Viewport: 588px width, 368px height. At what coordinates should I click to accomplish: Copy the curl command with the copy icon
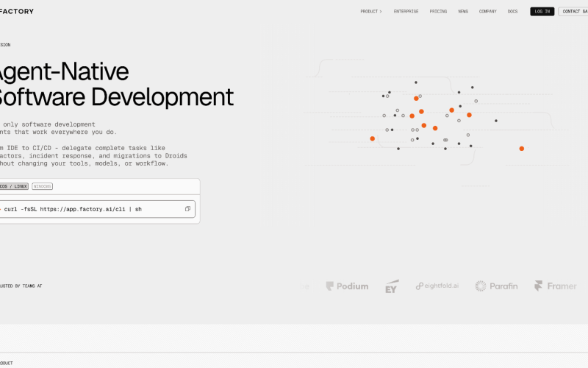coord(187,209)
